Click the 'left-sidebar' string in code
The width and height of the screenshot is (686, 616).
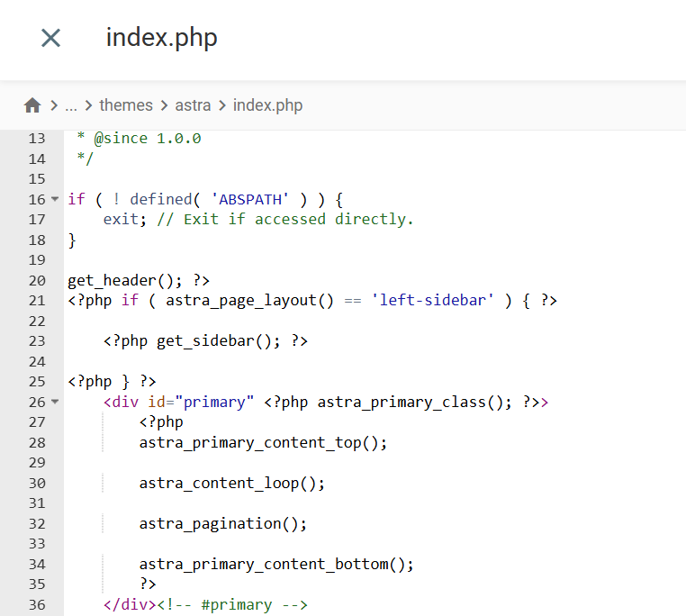tap(433, 300)
